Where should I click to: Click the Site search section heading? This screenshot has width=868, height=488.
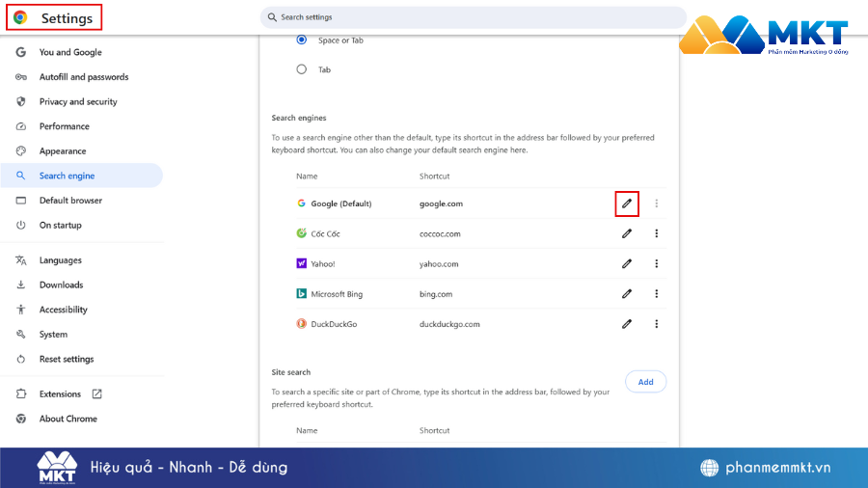[x=290, y=372]
